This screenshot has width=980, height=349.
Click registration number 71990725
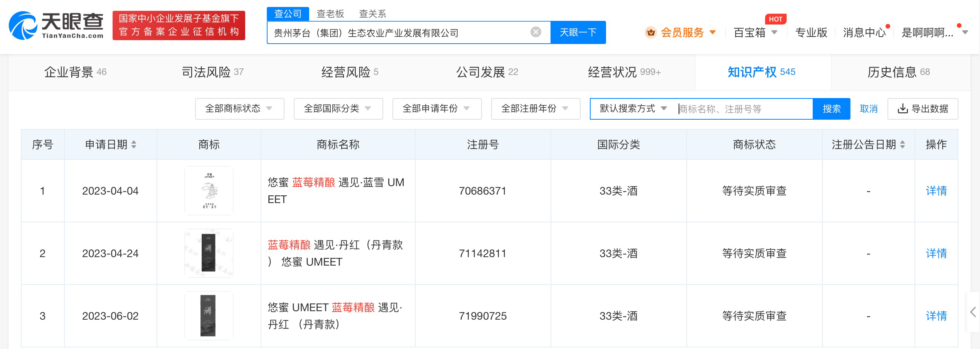click(483, 316)
